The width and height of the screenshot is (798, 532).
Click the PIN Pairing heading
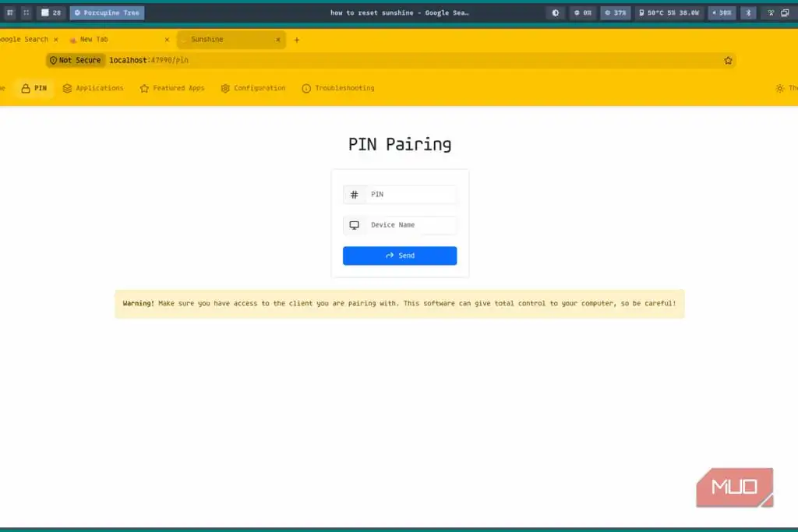point(400,144)
